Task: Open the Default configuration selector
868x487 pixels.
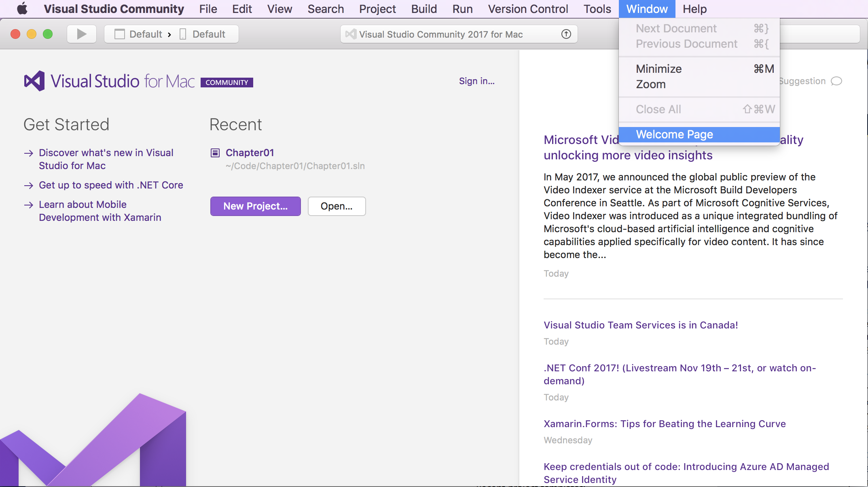Action: tap(138, 34)
